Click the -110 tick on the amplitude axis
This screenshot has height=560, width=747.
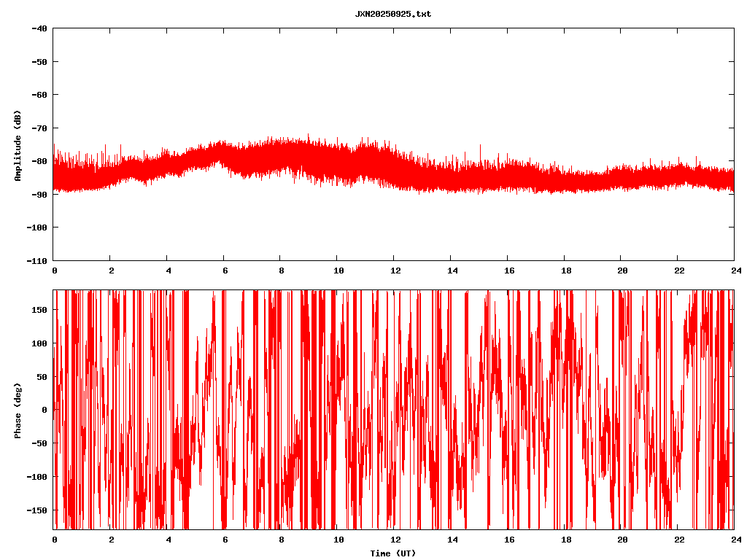click(x=37, y=260)
